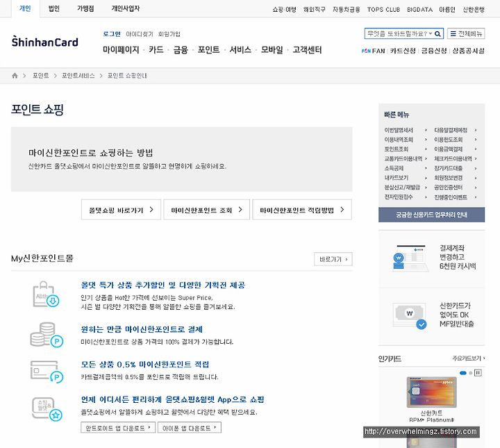Image resolution: width=500 pixels, height=448 pixels.
Task: Download the Android app via 안드로이드 앱 다운로드
Action: (118, 428)
